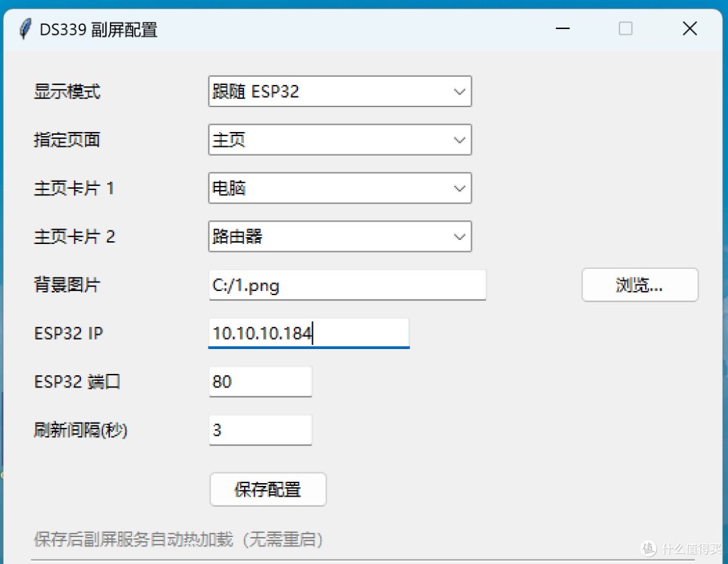Click the 保存配置 button
This screenshot has height=564, width=728.
click(x=268, y=489)
